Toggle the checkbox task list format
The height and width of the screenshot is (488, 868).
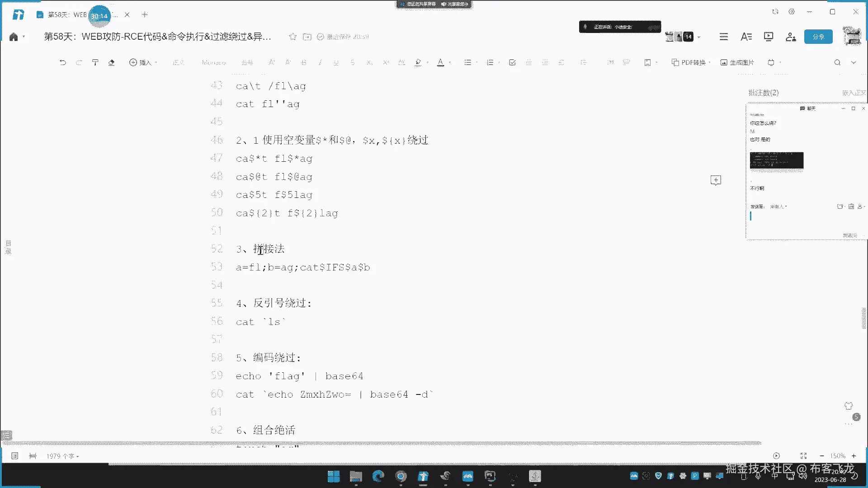tap(512, 62)
